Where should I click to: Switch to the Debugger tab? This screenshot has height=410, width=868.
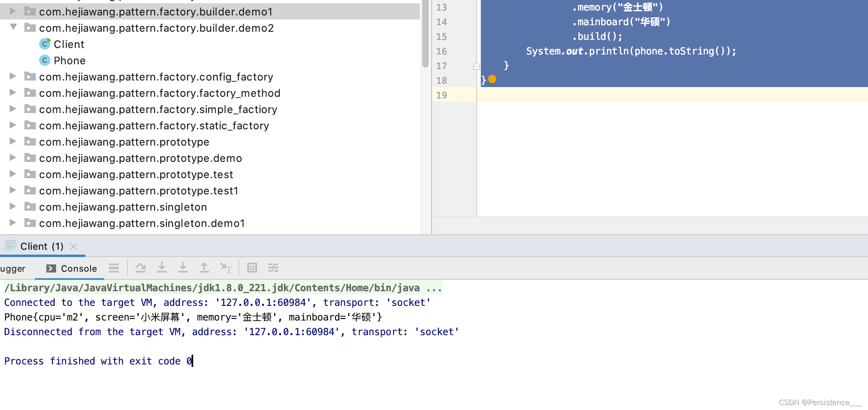pyautogui.click(x=13, y=268)
